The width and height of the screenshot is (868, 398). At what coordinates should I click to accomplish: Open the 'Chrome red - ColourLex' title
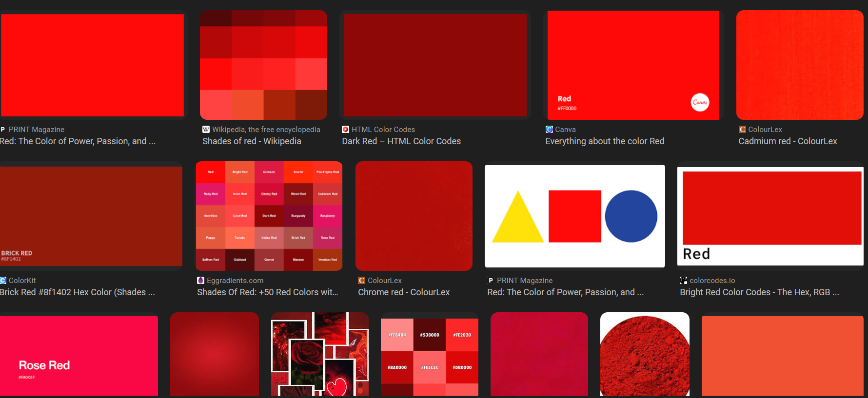coord(404,292)
